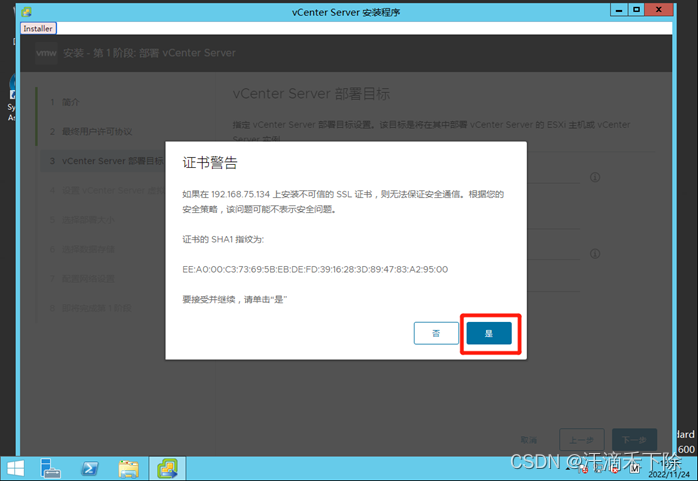Click the 要接受并继续 instruction line
Screen dimensions: 698x481
pyautogui.click(x=235, y=299)
